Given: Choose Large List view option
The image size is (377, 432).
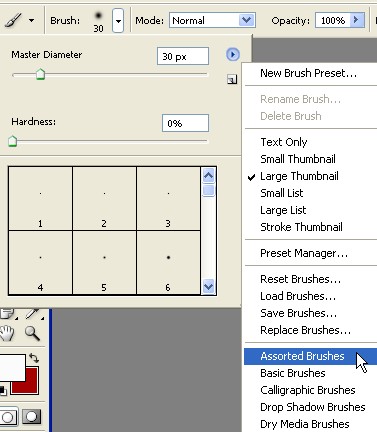Looking at the screenshot, I should point(283,210).
